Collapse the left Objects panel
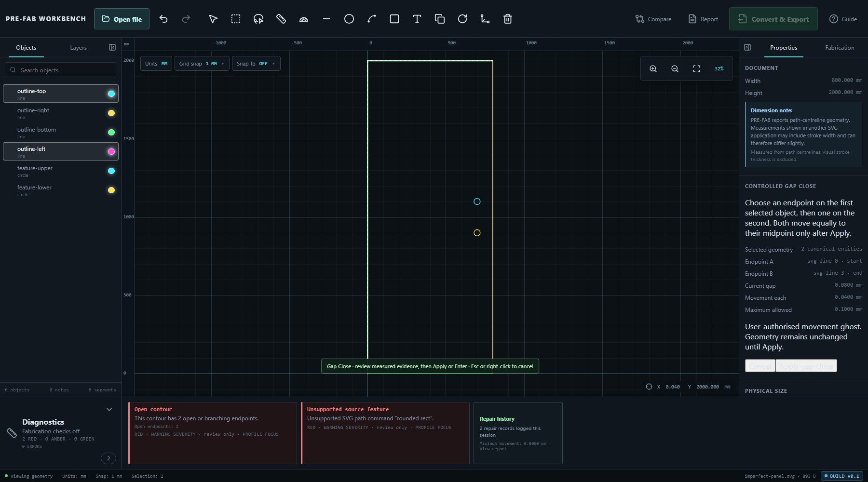The height and width of the screenshot is (482, 868). tap(112, 47)
